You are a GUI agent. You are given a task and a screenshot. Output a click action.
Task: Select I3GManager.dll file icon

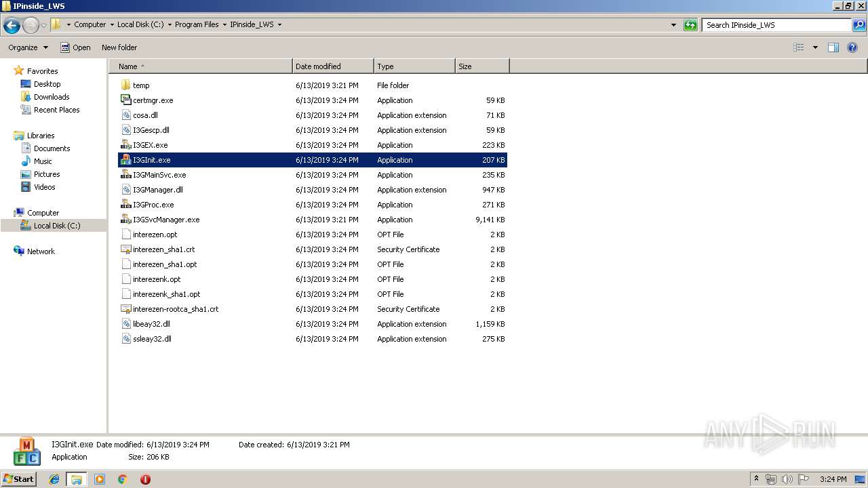125,190
